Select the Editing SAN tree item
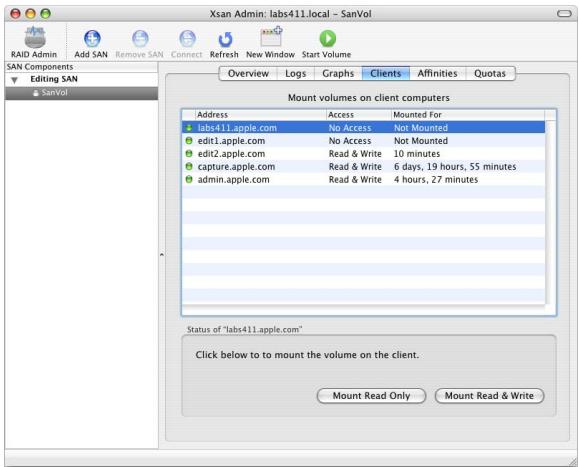This screenshot has height=467, width=579. click(x=81, y=79)
